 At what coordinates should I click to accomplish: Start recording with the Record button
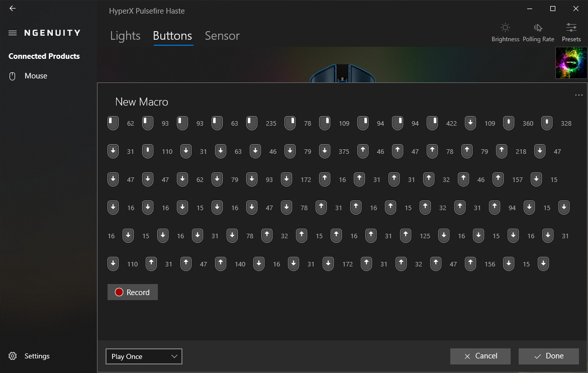133,293
